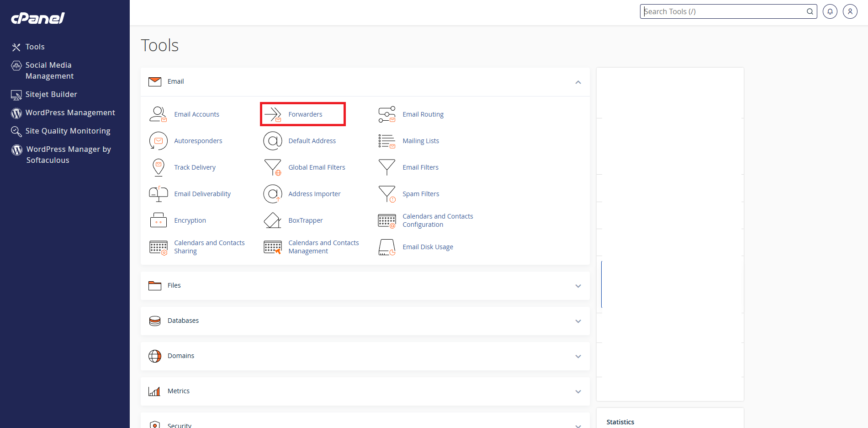Open the Mailing Lists icon
868x428 pixels.
(x=387, y=141)
